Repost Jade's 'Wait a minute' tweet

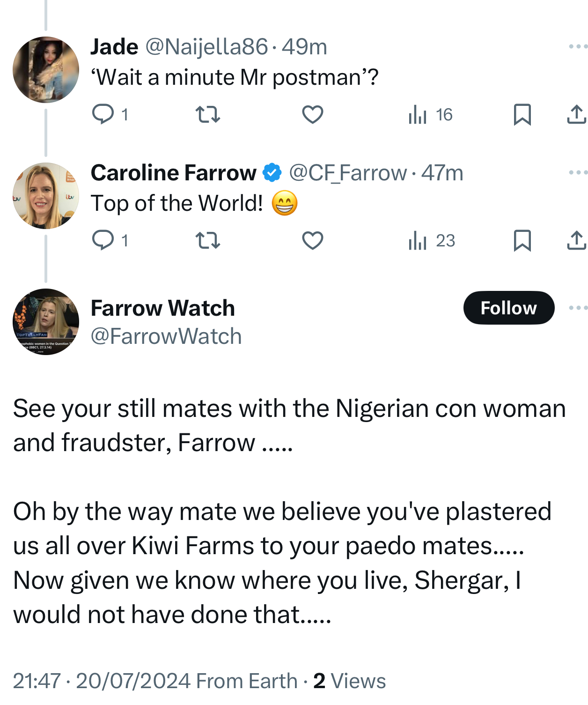click(207, 114)
